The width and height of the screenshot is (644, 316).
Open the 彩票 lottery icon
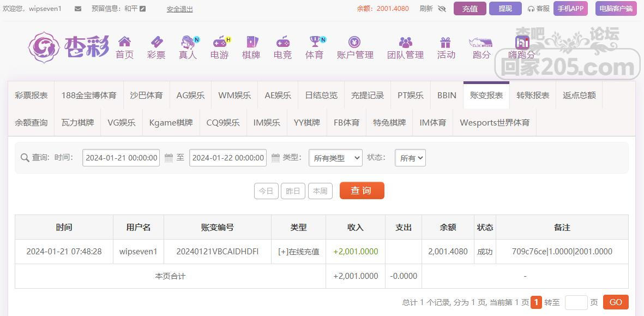click(x=156, y=42)
